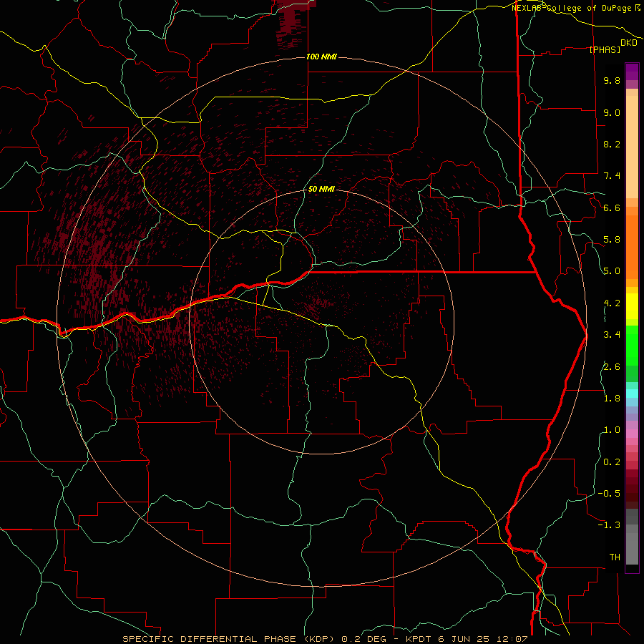Click the 50 NMI range ring label
Viewport: 644px width, 644px height.
tap(321, 190)
